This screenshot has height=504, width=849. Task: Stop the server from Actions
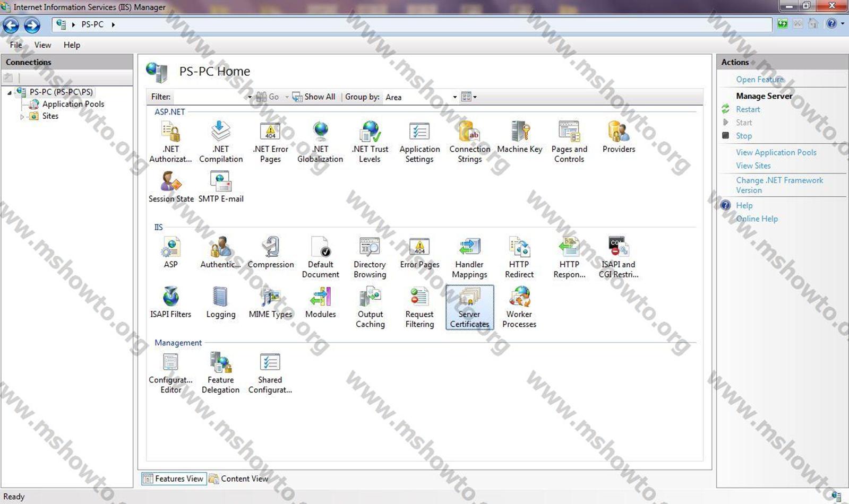coord(743,136)
